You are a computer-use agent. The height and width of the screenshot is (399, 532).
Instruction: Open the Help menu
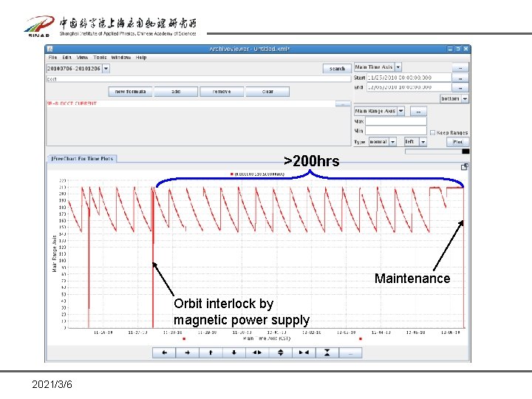[141, 58]
